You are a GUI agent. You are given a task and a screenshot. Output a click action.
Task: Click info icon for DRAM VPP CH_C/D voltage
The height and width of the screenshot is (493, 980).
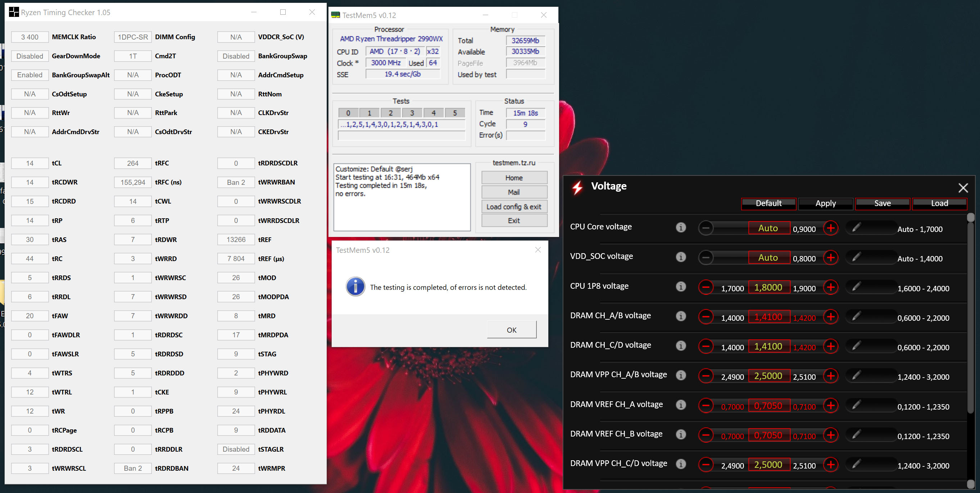pos(681,464)
